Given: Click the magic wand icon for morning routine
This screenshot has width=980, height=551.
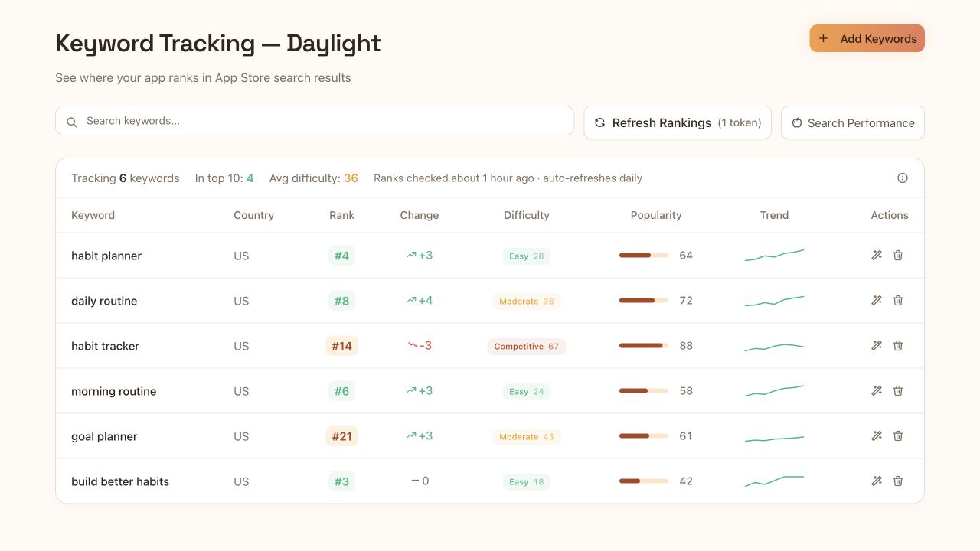Looking at the screenshot, I should pos(877,391).
